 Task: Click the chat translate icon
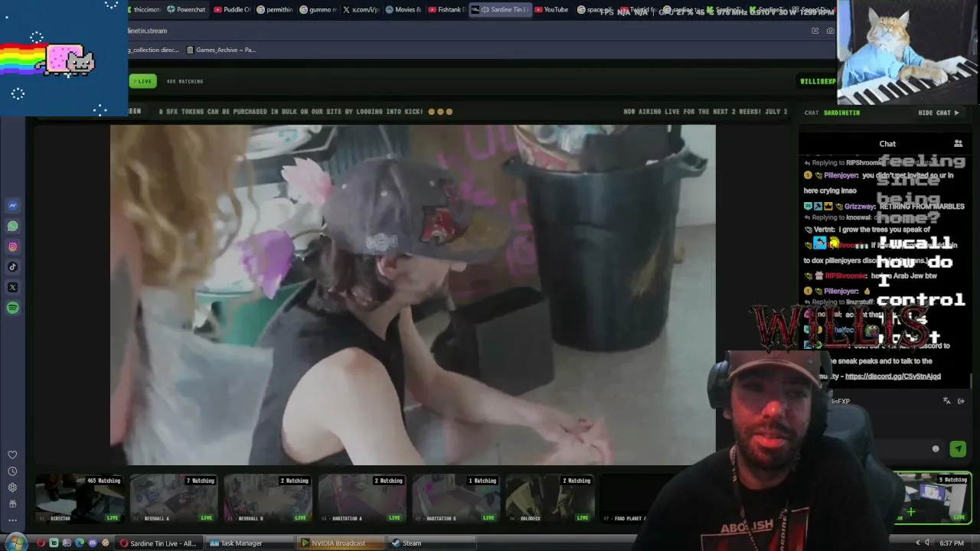947,401
